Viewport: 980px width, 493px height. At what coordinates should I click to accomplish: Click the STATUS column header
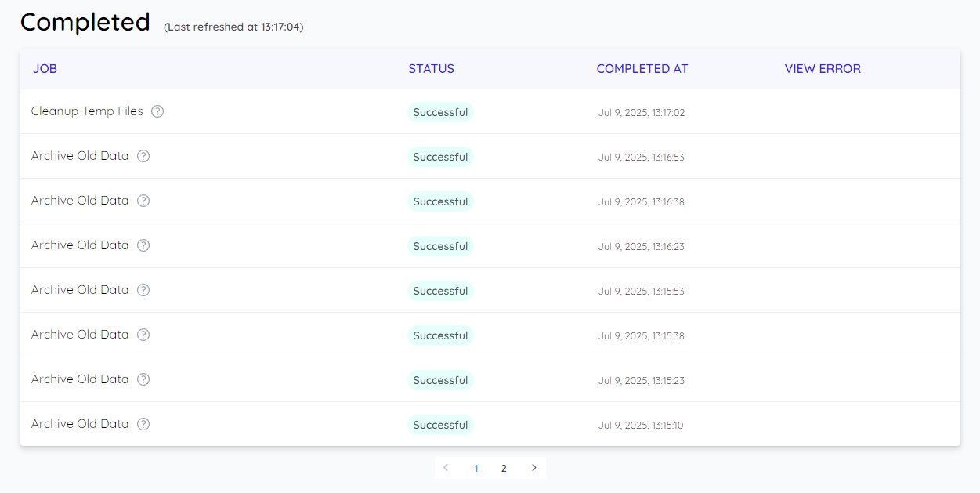pyautogui.click(x=432, y=69)
